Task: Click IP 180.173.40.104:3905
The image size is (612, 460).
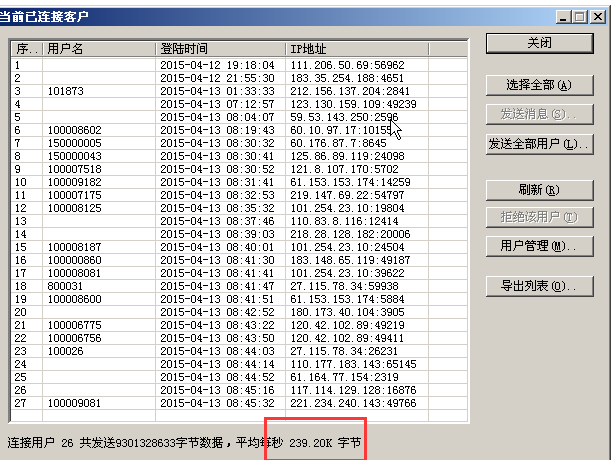Action: point(347,312)
